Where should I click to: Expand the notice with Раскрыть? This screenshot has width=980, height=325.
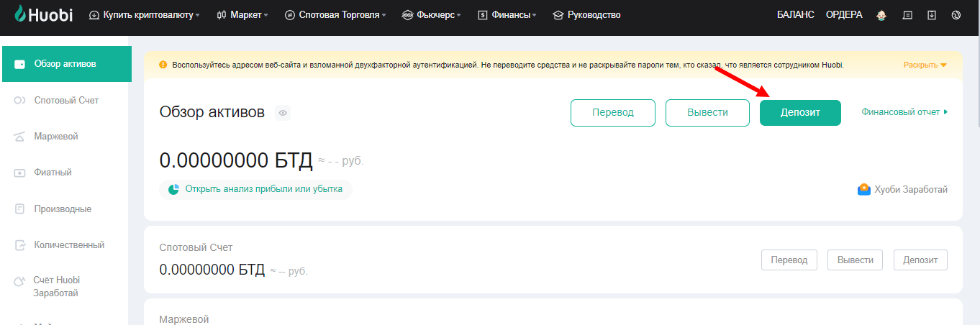coord(925,65)
